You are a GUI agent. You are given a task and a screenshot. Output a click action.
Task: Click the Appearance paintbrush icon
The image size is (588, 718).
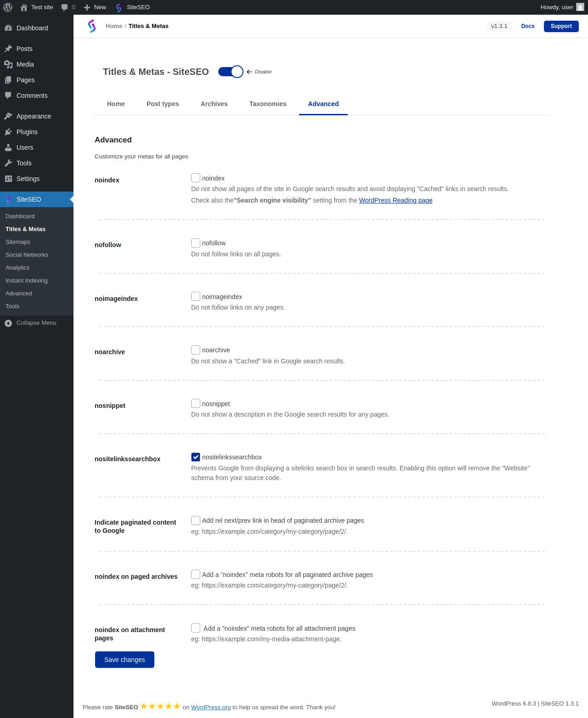coord(8,116)
